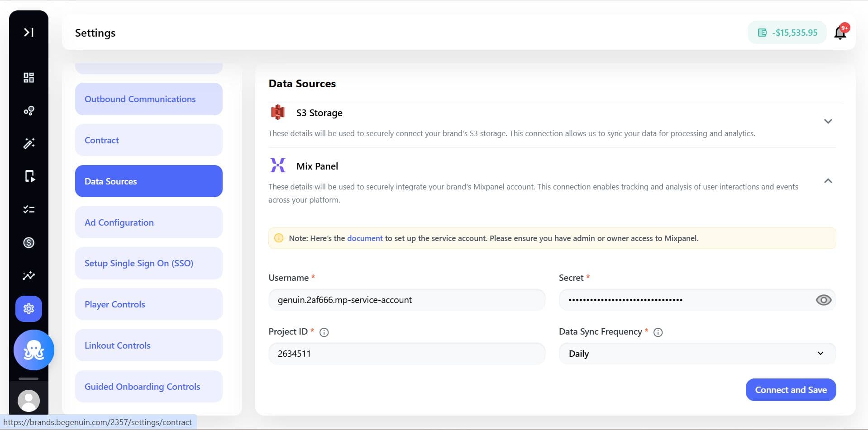
Task: Click the Username input field
Action: coord(407,300)
